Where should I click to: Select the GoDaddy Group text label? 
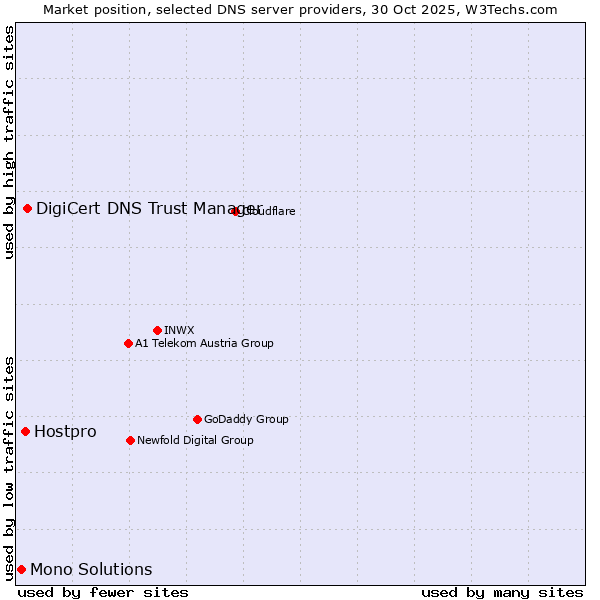pos(246,419)
